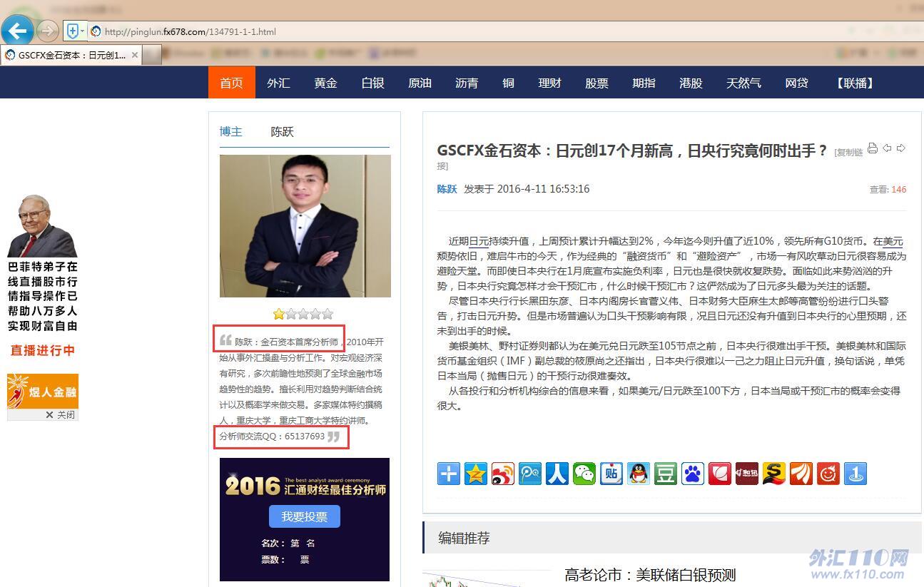Go to next article with right arrow icon

pyautogui.click(x=901, y=148)
